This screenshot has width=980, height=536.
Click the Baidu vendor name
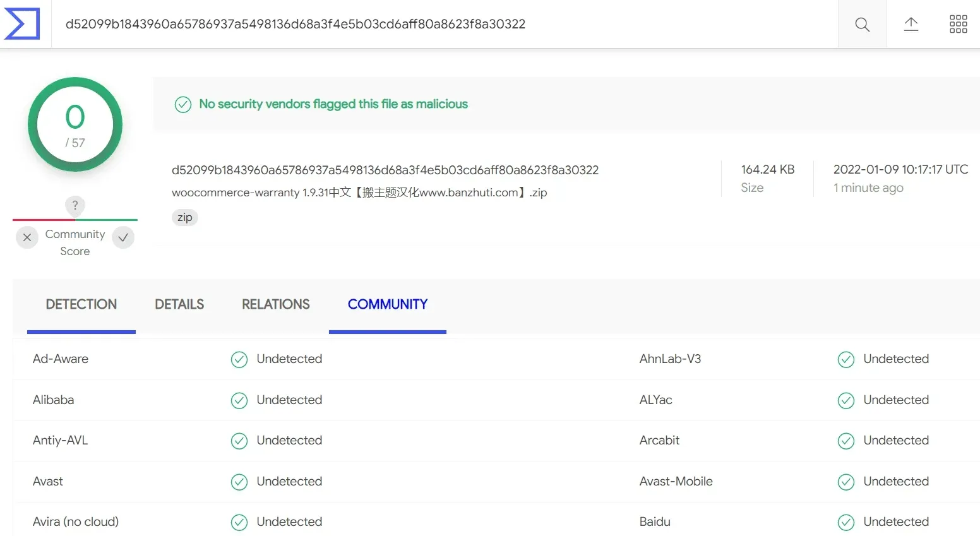(655, 521)
